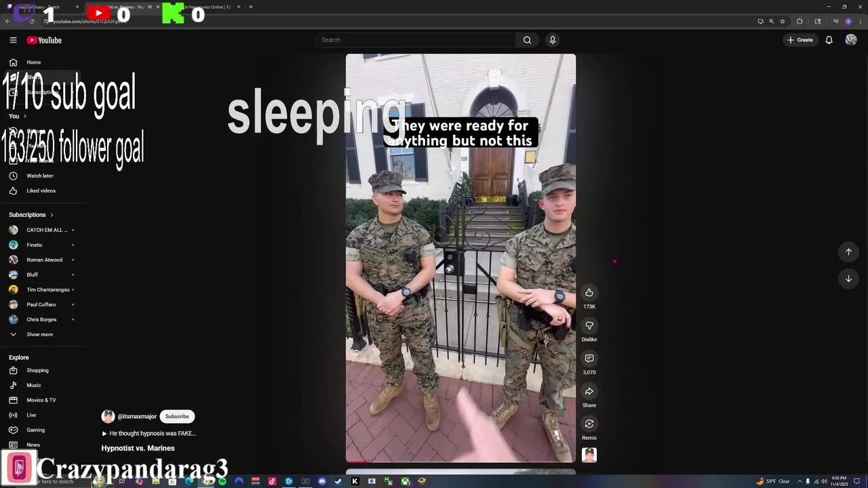Open taskbar clock showing 9:30 PM

click(838, 481)
